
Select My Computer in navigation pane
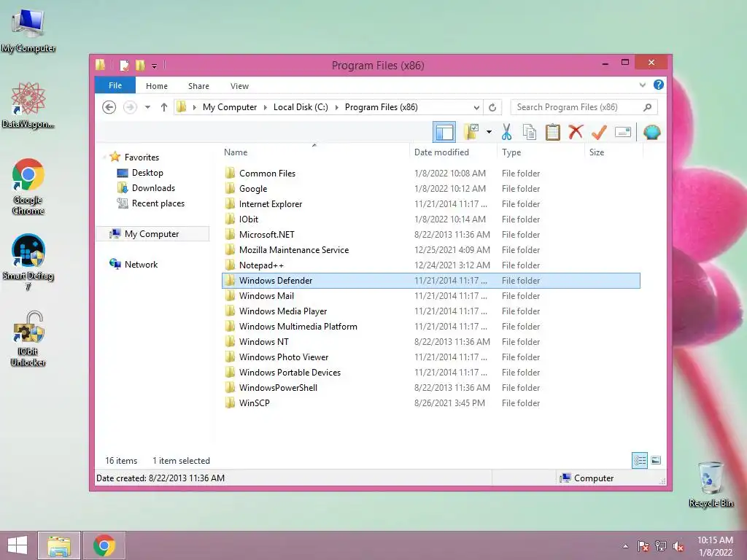tap(152, 234)
